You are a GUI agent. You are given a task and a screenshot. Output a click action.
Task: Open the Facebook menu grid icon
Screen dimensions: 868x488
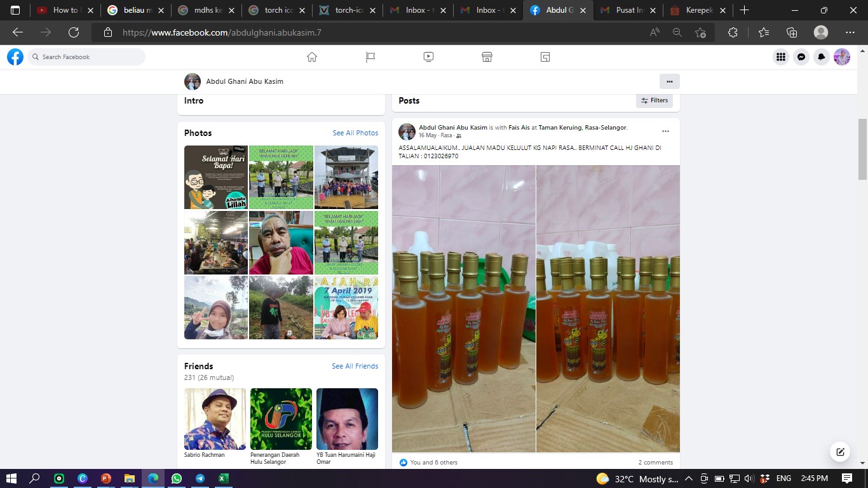781,57
